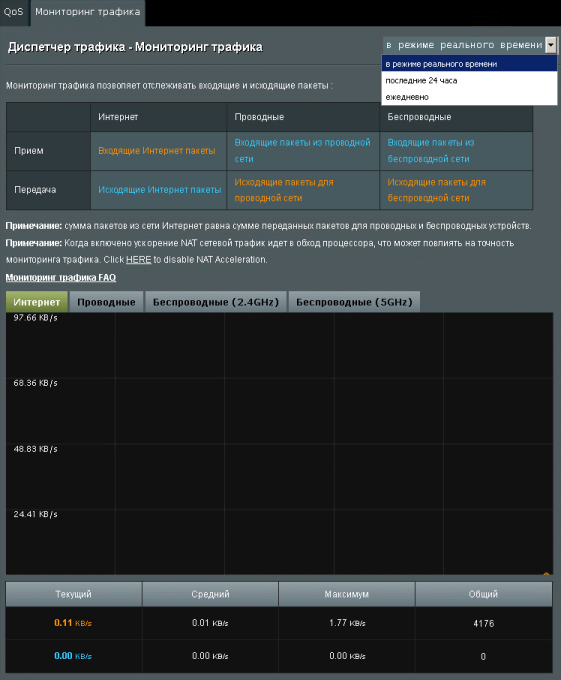
Task: Click 'Входящие пакеты из проводной сети' text
Action: [x=302, y=150]
